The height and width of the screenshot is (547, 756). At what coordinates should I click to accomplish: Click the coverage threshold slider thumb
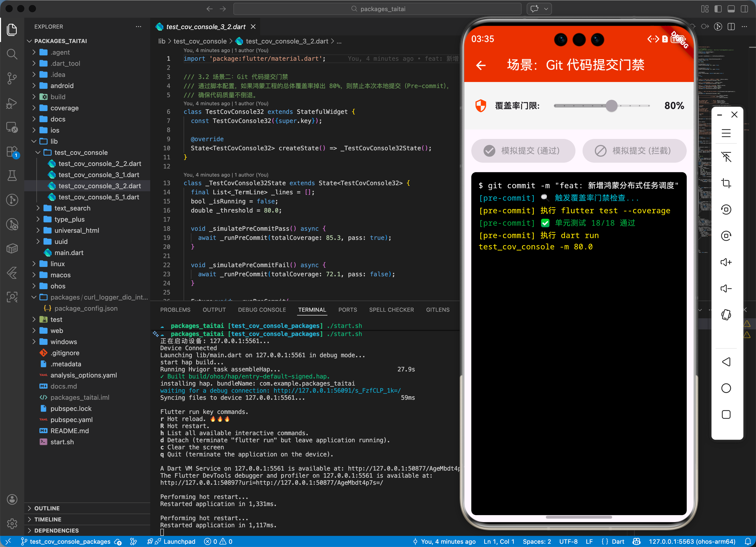pyautogui.click(x=611, y=106)
